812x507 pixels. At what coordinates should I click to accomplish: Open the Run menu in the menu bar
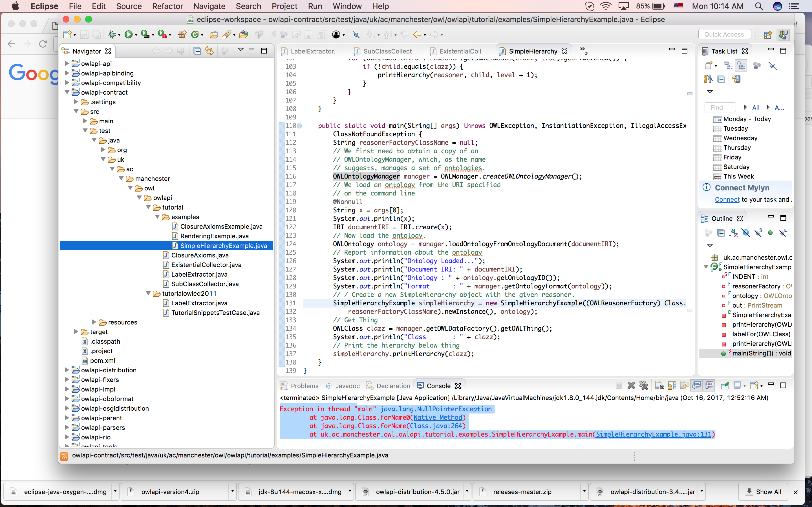tap(314, 6)
